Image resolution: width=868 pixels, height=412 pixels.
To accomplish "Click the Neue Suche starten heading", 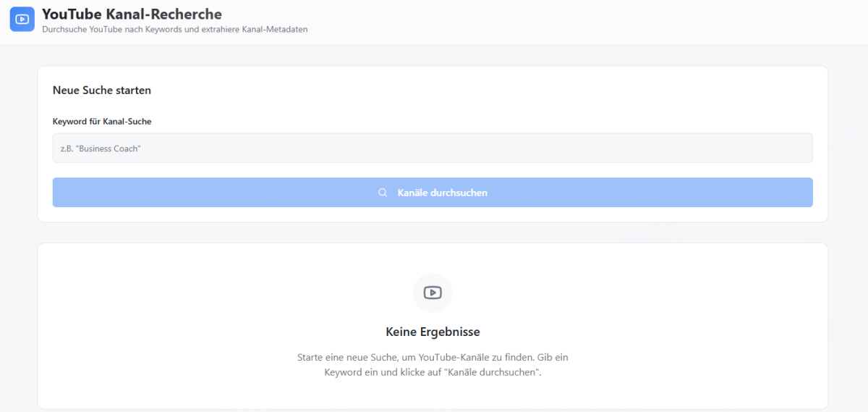I will tap(102, 91).
